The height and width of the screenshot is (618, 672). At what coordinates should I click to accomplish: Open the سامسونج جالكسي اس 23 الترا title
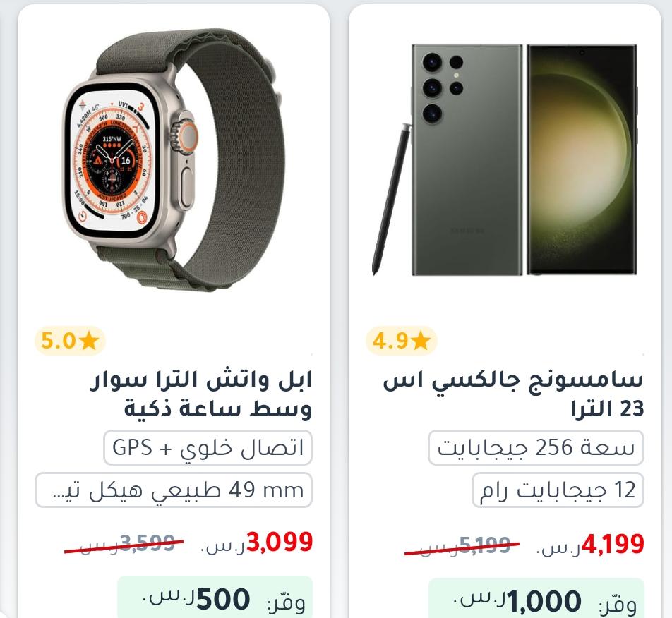513,394
